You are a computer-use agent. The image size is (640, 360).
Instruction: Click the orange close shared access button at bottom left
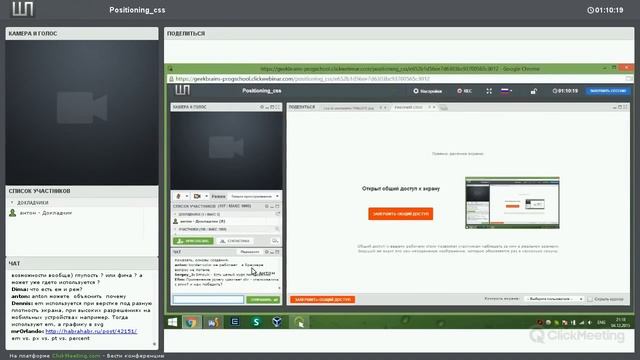click(x=322, y=300)
